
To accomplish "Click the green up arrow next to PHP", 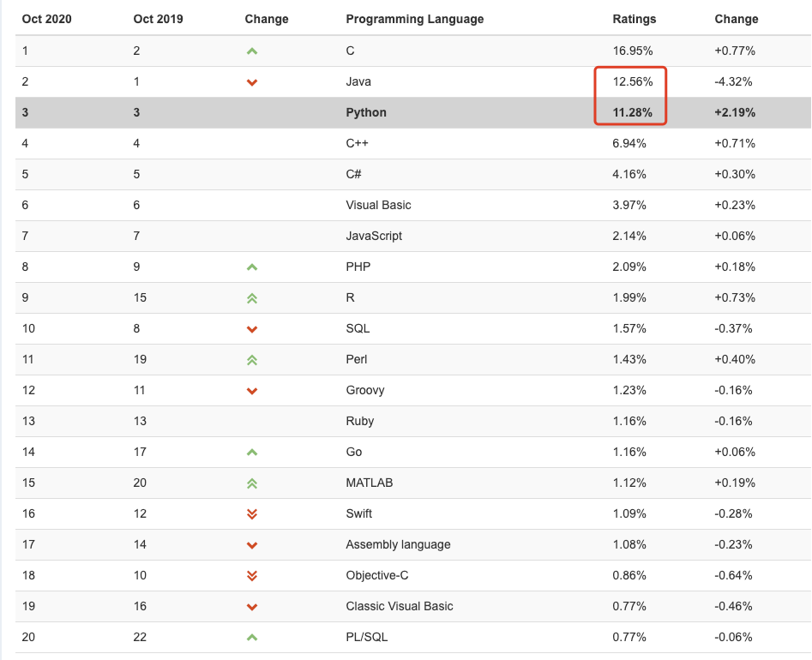I will tap(252, 267).
